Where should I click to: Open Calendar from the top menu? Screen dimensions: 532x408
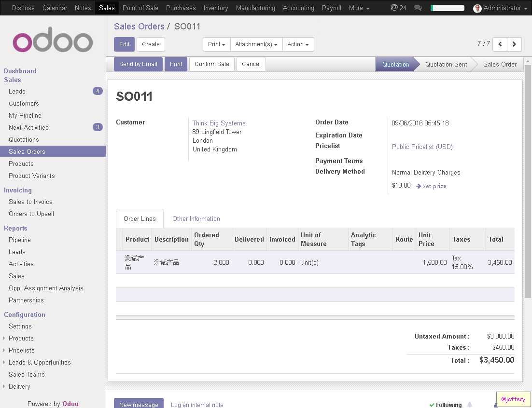point(55,8)
